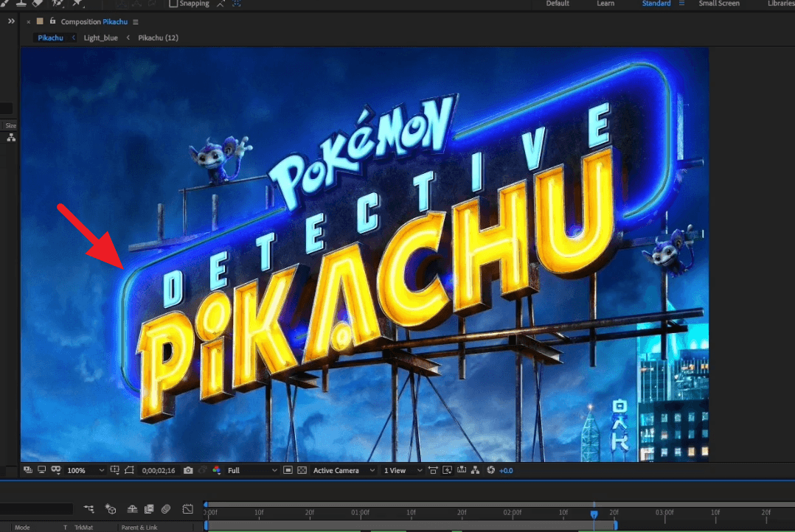Toggle Always Preview This View icon
This screenshot has height=532, width=795.
[28, 470]
